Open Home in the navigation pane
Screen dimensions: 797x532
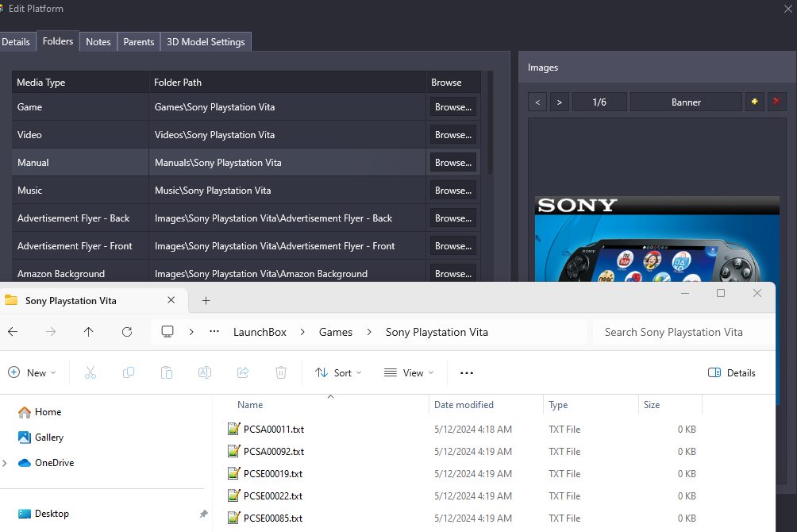click(x=40, y=412)
